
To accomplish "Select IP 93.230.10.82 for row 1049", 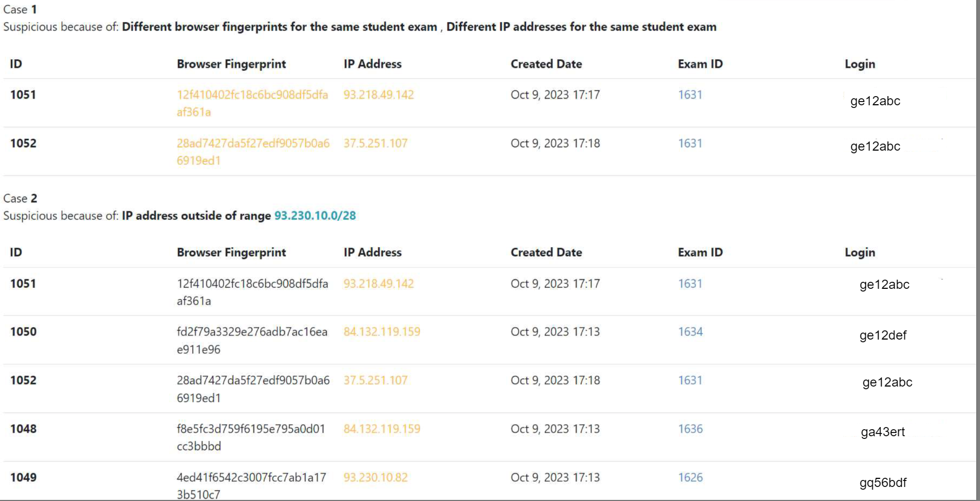I will coord(375,477).
